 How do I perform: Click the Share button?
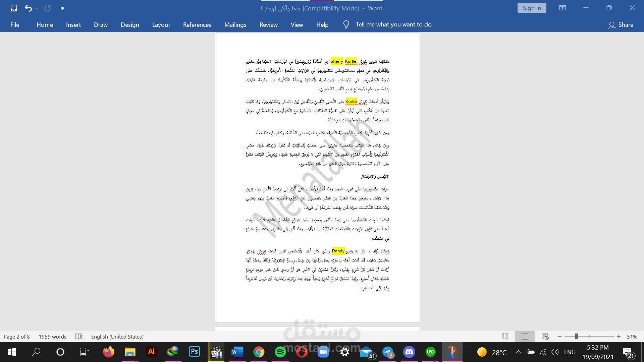click(x=621, y=24)
